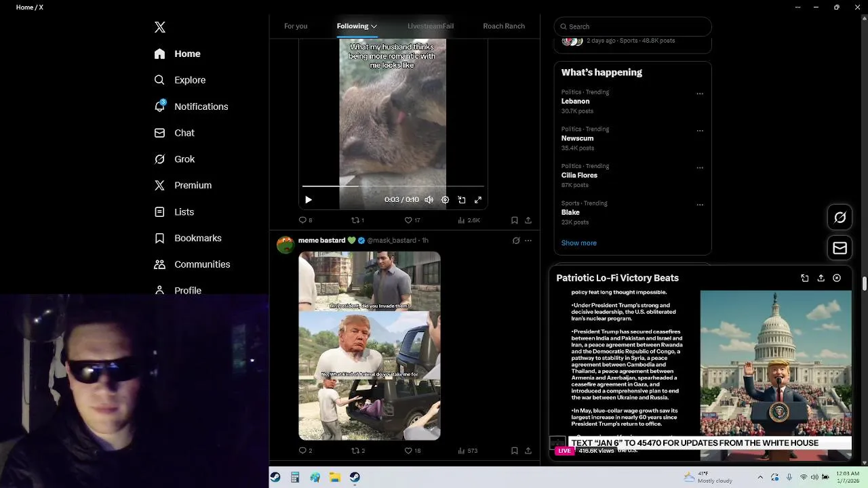View analytics for 573 views post
The height and width of the screenshot is (488, 868).
(468, 451)
